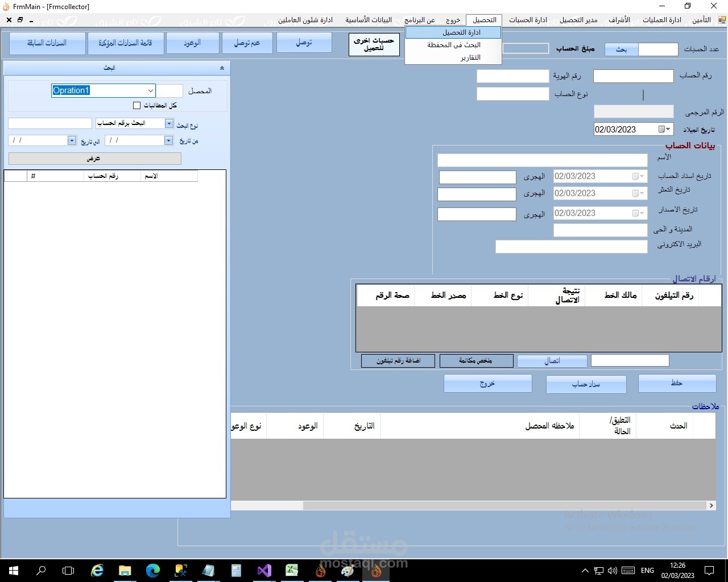Open the volume control in system tray
Screen dimensions: 728x582
[x=612, y=570]
